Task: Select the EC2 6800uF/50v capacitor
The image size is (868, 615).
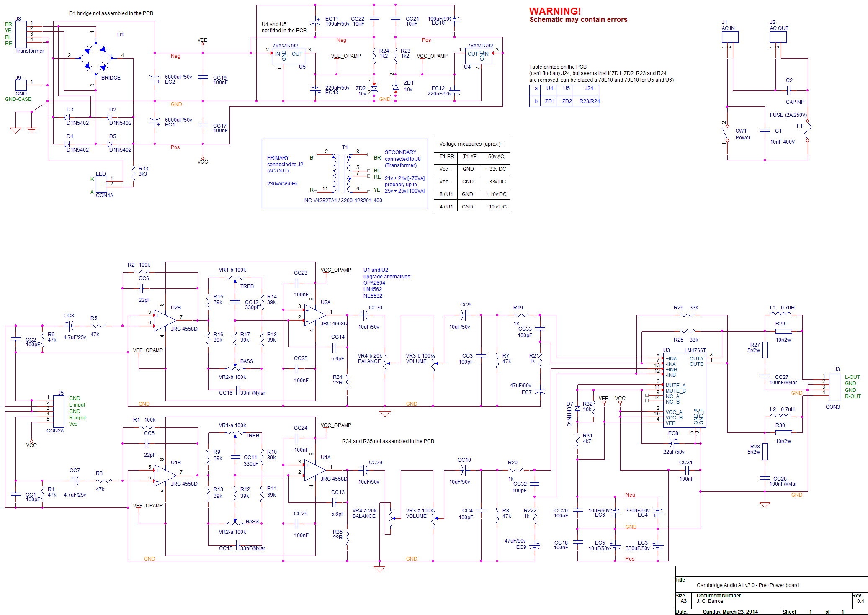Action: point(155,79)
